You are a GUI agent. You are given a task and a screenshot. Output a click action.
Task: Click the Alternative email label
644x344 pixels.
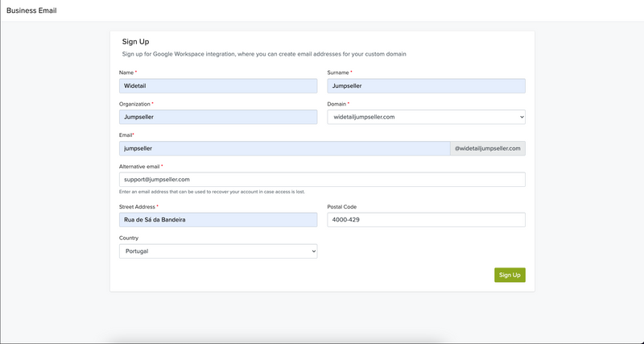141,167
